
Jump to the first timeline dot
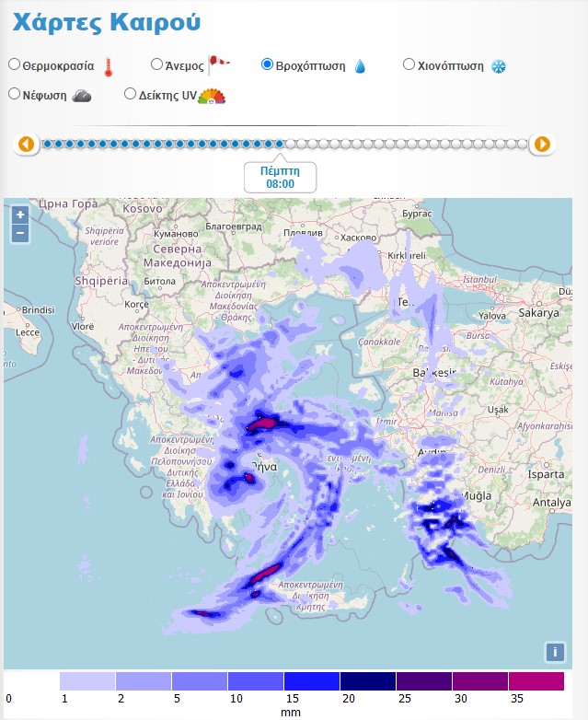[48, 144]
